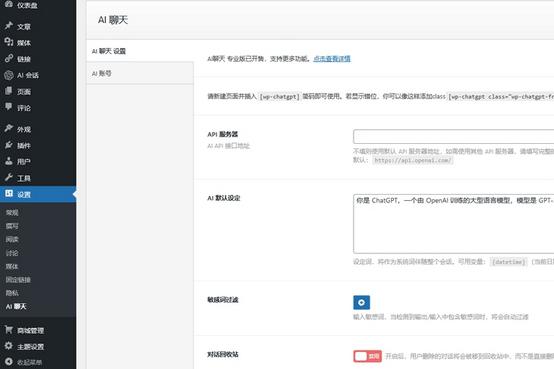Open the 点击查看详情 link
554x369 pixels.
332,59
